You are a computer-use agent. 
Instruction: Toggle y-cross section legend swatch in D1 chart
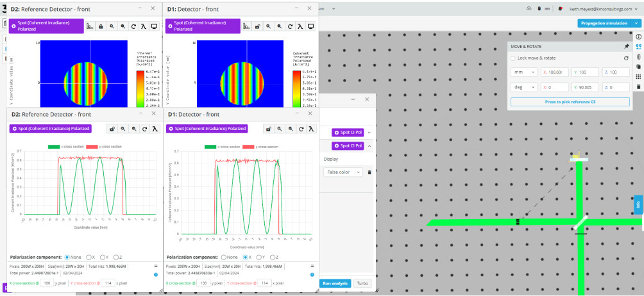point(248,146)
